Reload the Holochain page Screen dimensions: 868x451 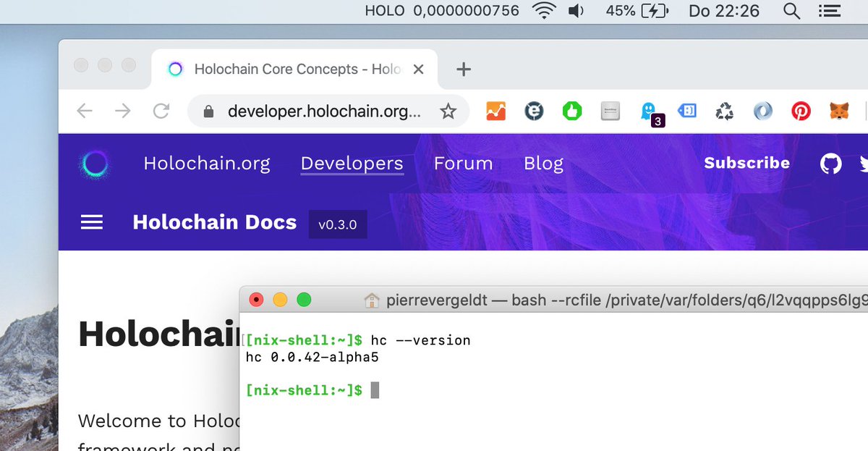point(161,111)
